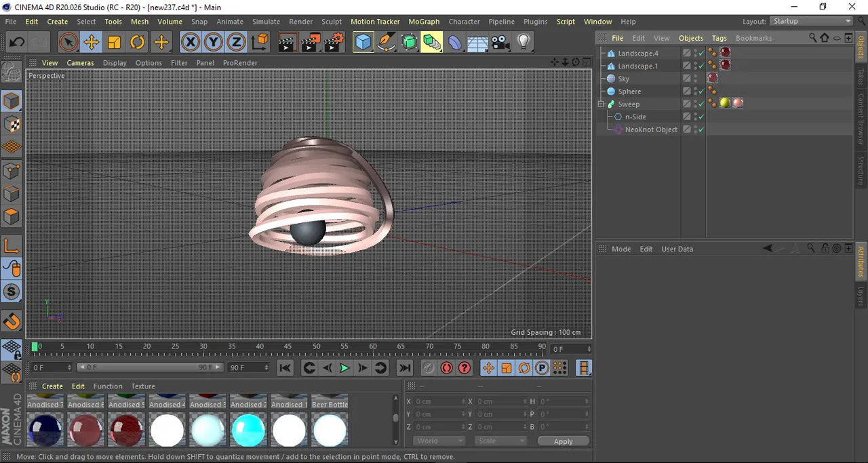Render the active view clapperboard
Viewport: 868px width, 463px height.
coord(287,43)
